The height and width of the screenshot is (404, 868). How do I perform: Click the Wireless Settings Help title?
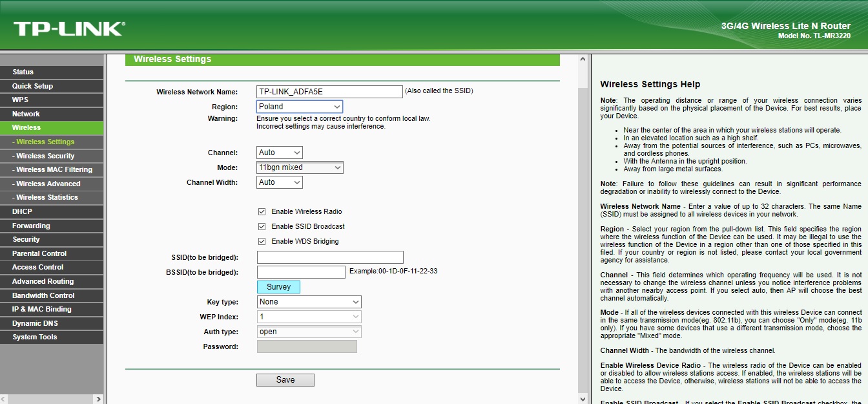pyautogui.click(x=650, y=85)
